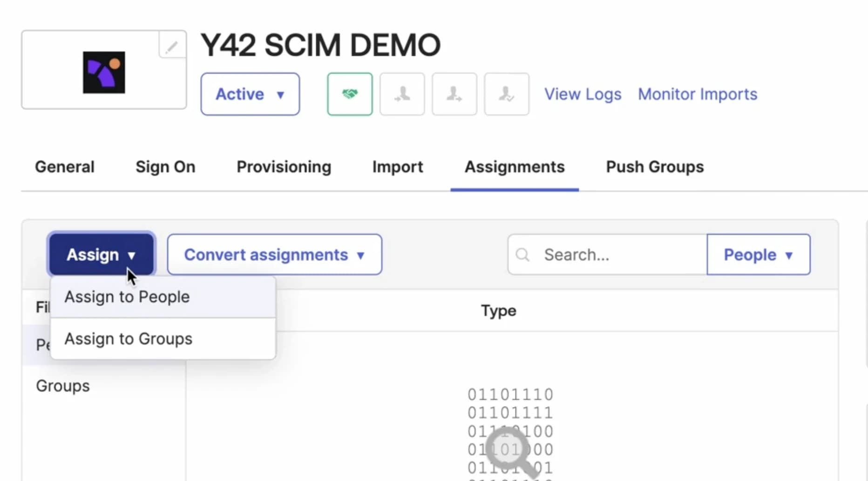
Task: Open the Active status dropdown
Action: [250, 94]
